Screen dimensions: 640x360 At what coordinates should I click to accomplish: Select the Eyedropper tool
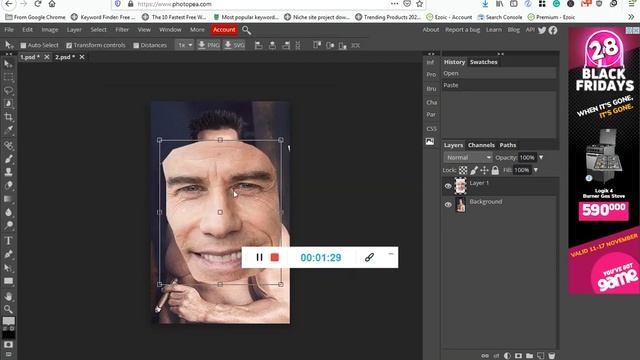coord(8,130)
